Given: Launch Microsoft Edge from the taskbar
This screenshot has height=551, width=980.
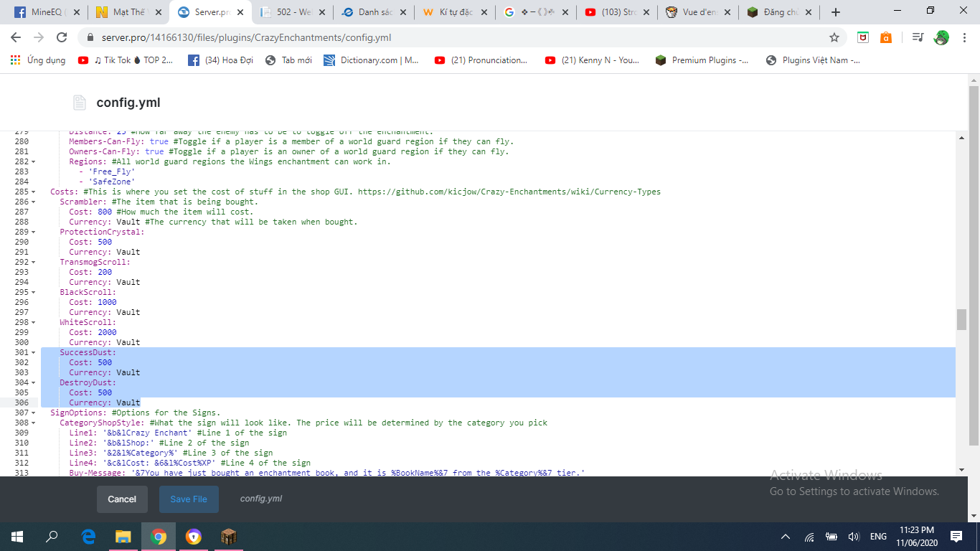Looking at the screenshot, I should point(88,537).
